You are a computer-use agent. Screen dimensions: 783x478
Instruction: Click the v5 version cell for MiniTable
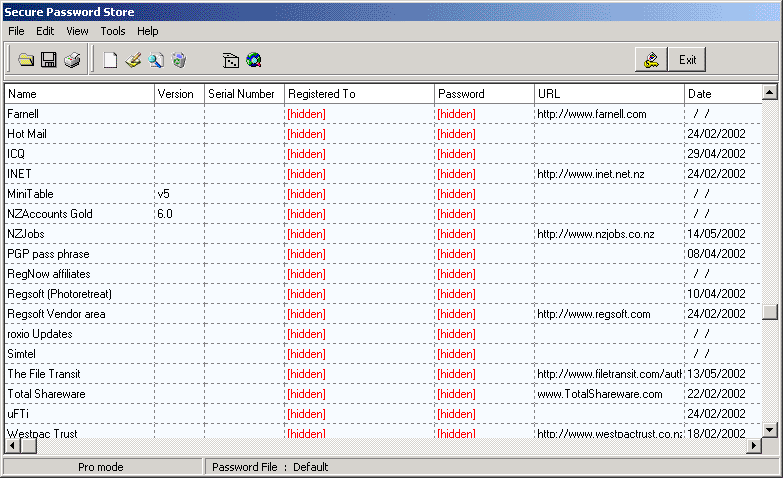click(179, 194)
